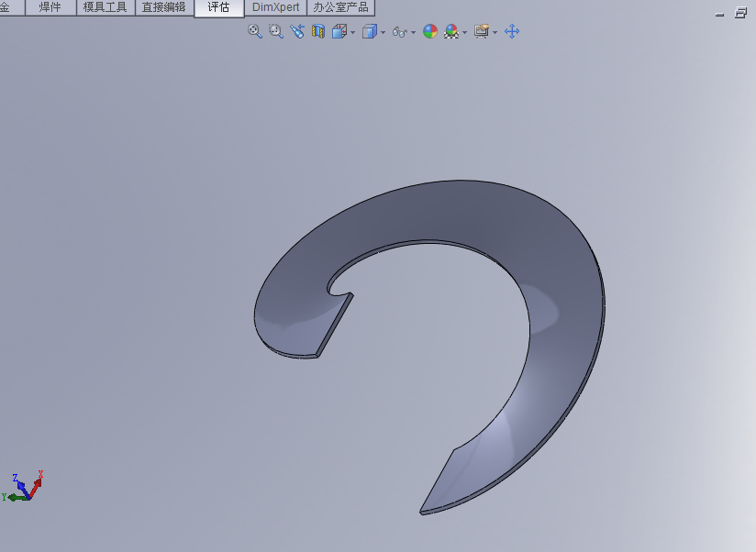
Task: Click the Zoom to Fit icon
Action: [x=254, y=31]
